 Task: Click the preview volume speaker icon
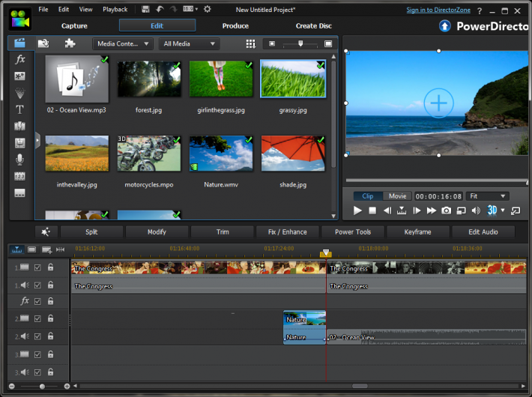click(476, 210)
